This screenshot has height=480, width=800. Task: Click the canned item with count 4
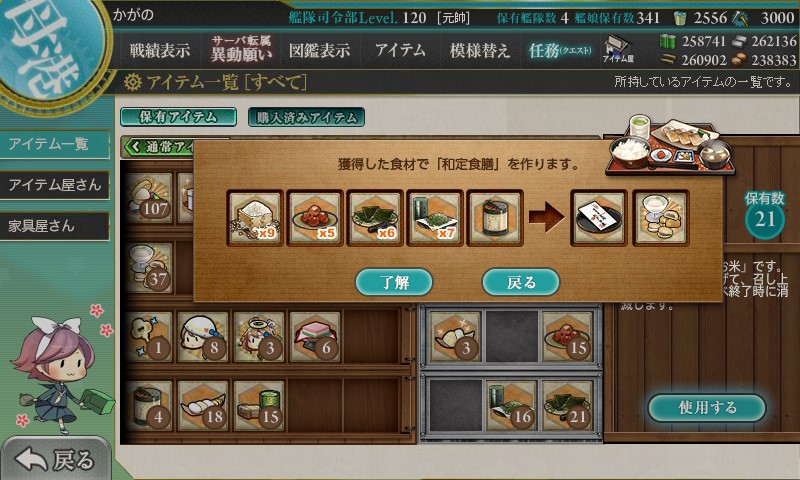click(x=149, y=406)
